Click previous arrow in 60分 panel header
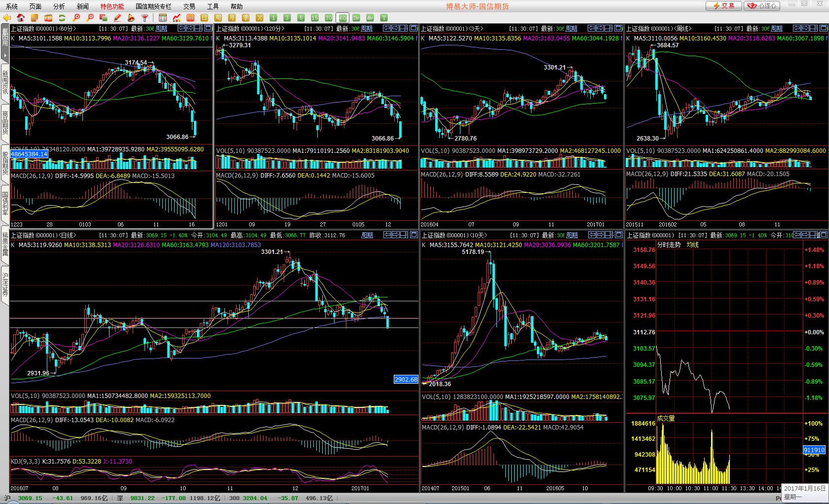The height and width of the screenshot is (504, 829). tap(182, 28)
